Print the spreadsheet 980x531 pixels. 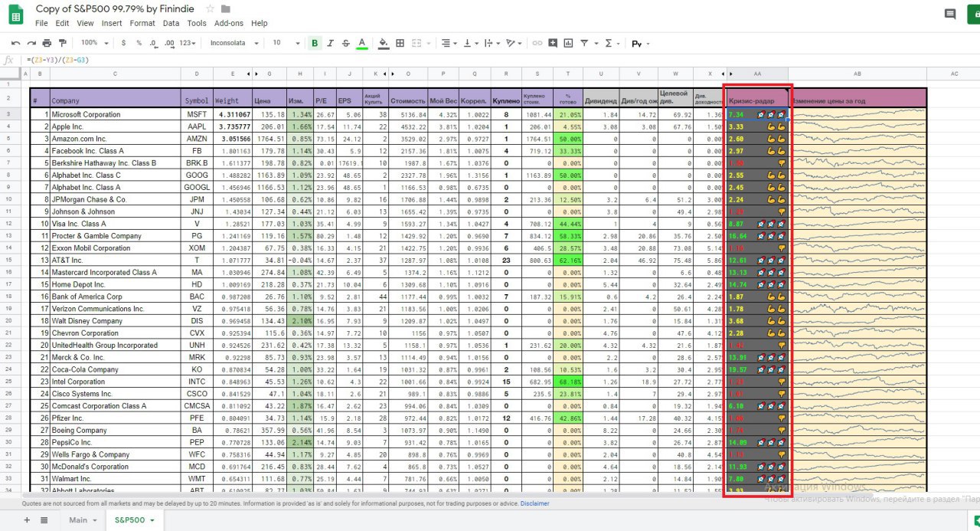point(47,43)
